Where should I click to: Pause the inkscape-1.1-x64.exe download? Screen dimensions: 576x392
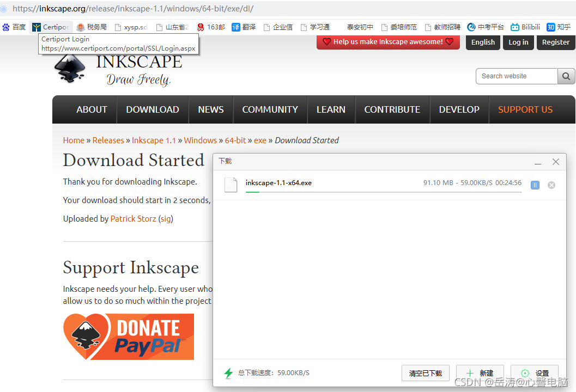click(x=535, y=185)
